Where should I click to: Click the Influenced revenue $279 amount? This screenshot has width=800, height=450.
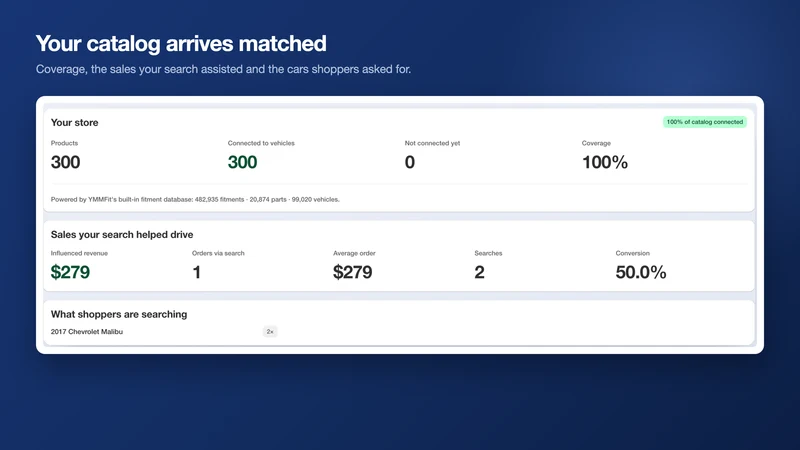[70, 272]
